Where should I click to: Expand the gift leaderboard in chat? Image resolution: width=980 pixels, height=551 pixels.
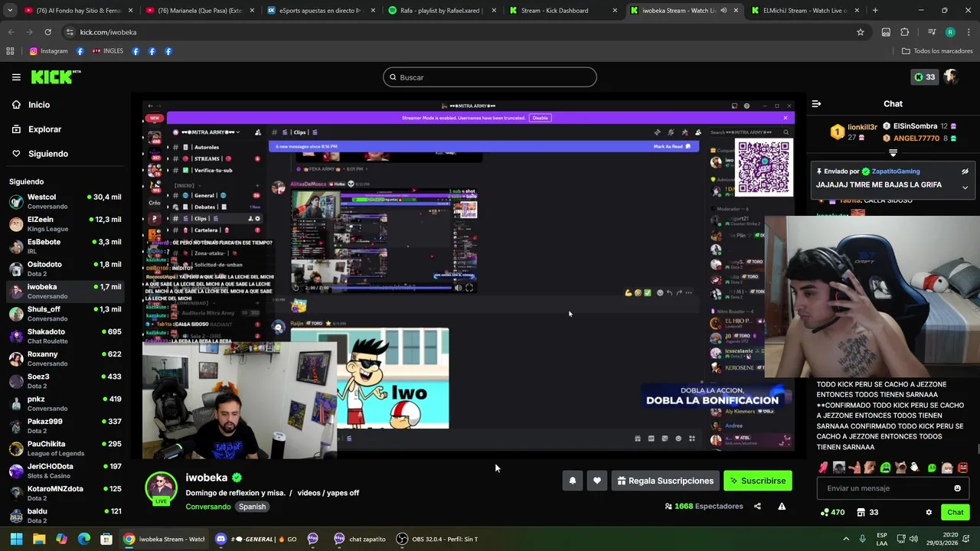[893, 153]
